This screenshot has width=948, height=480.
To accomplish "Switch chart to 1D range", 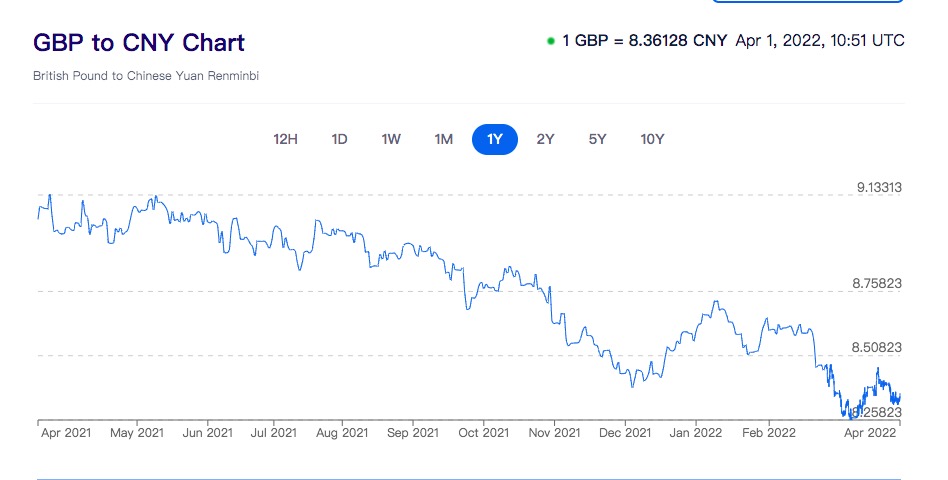I will (339, 139).
